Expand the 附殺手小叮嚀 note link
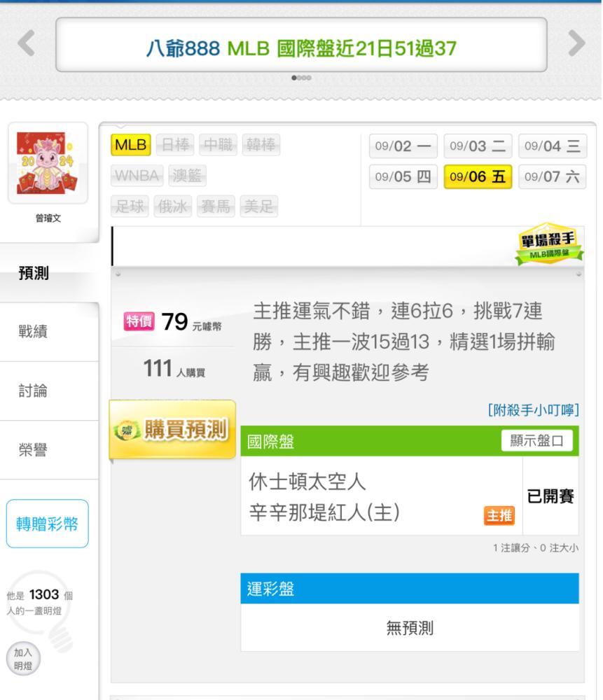 point(534,409)
